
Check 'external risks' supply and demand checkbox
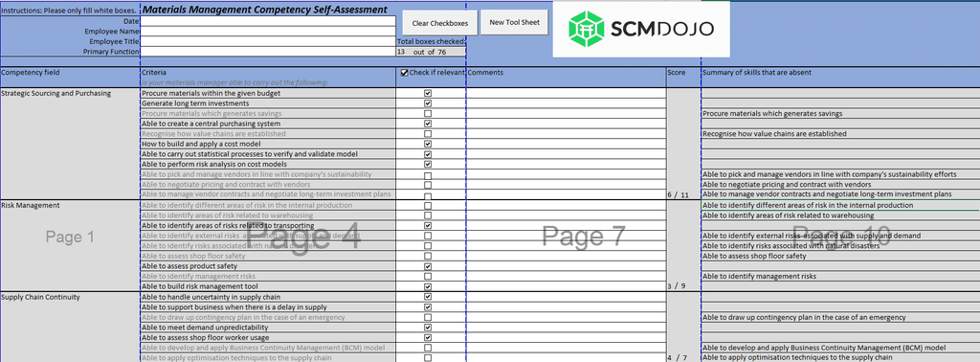[x=428, y=236]
